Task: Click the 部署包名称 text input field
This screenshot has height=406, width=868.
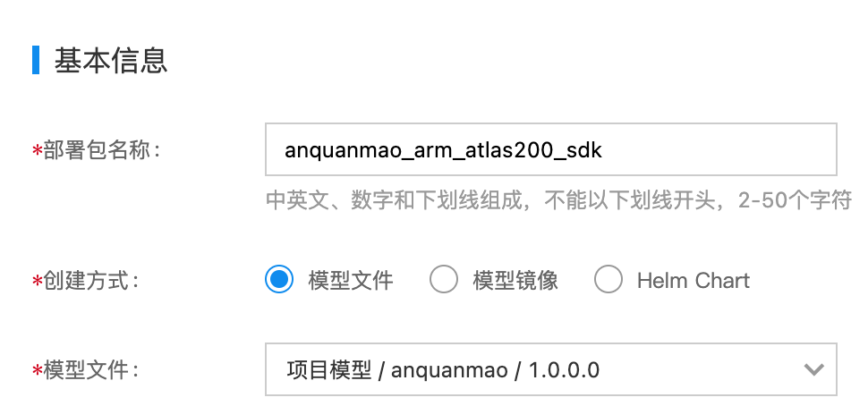Action: click(551, 149)
